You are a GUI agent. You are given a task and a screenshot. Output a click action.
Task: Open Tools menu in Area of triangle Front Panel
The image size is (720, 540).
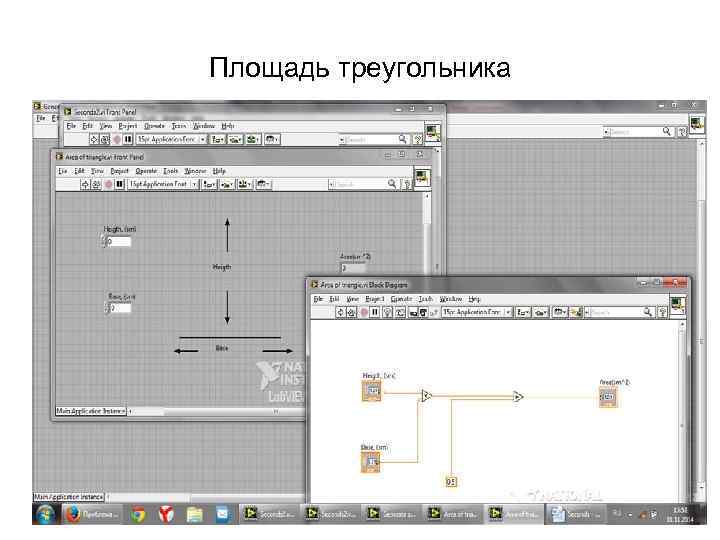[x=171, y=171]
